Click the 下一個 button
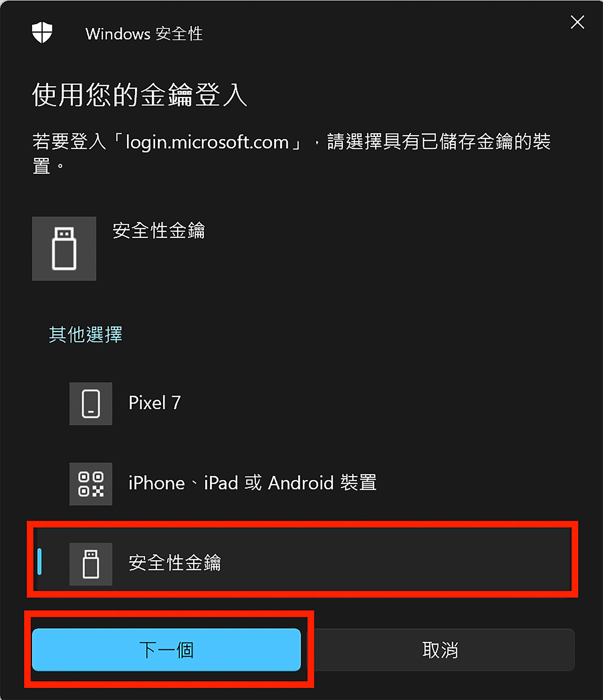603x700 pixels. click(166, 650)
